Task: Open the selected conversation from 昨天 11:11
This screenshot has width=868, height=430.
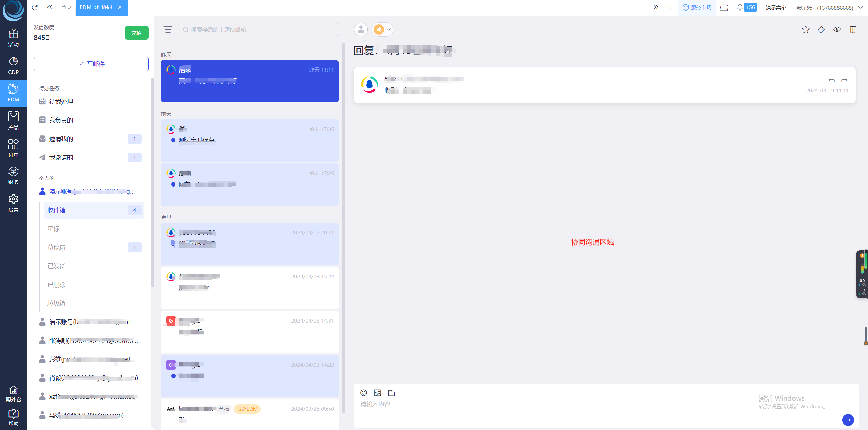Action: [x=250, y=81]
